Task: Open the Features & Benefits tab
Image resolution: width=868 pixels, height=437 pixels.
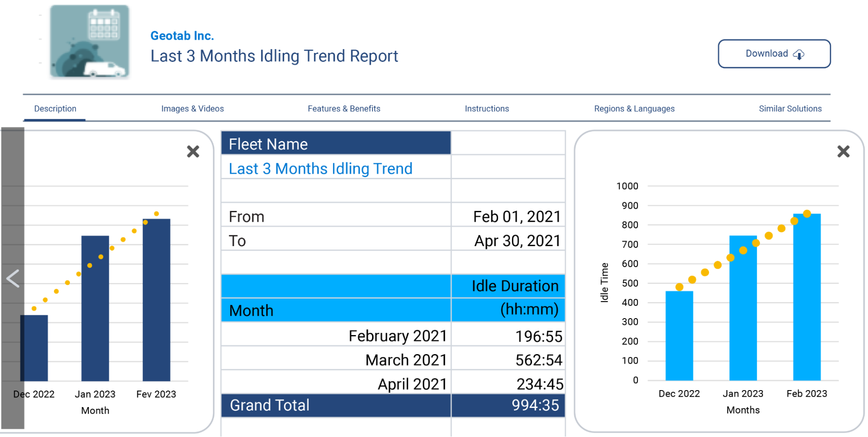Action: (344, 108)
